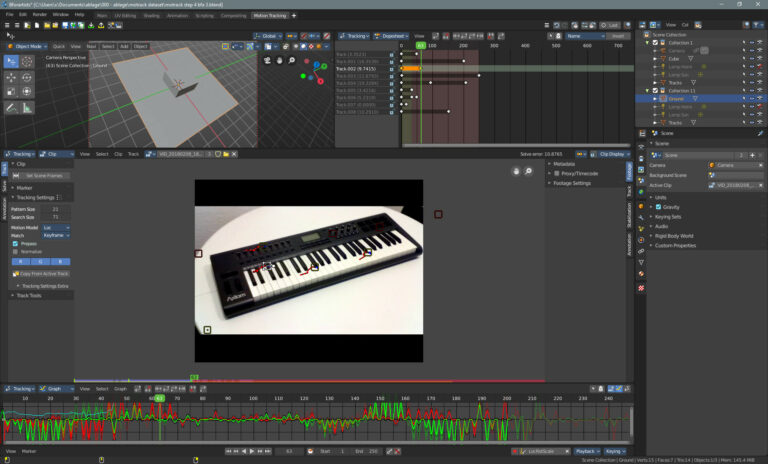Click Copy From Active Track button

click(42, 273)
